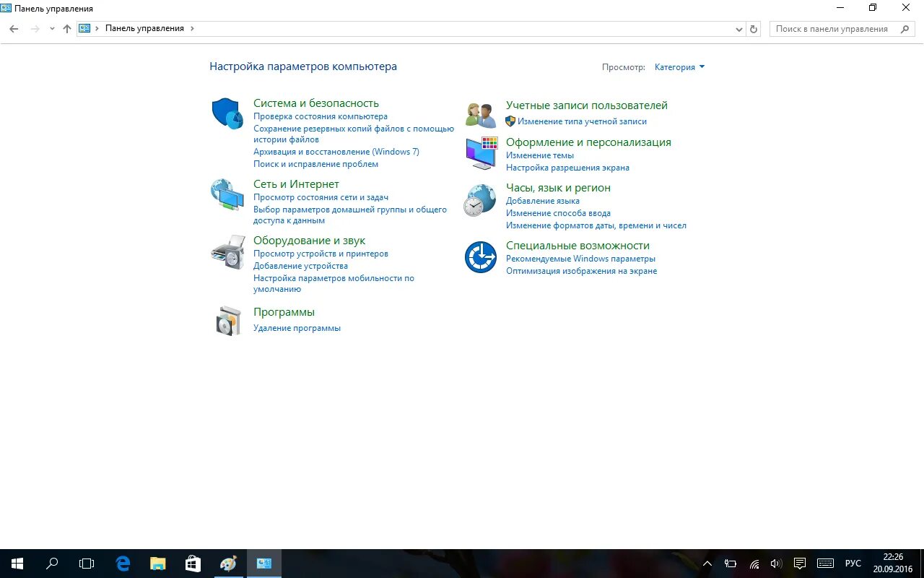The width and height of the screenshot is (924, 578).
Task: Open Сеть и Интернет category
Action: [296, 184]
